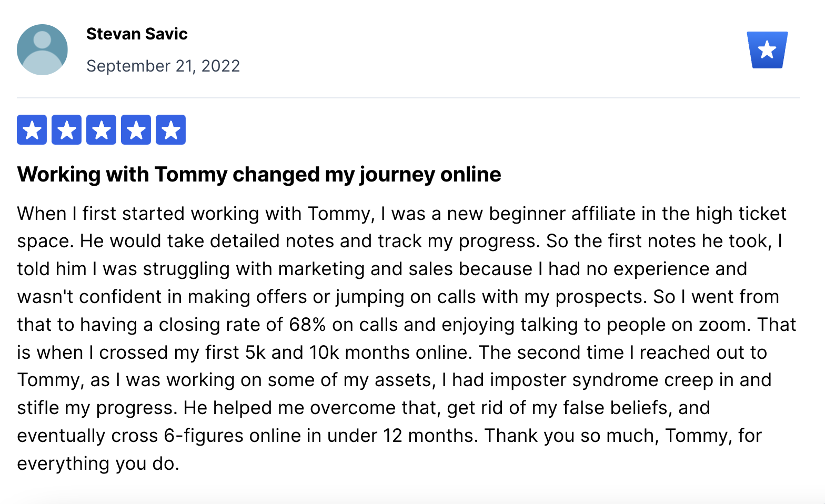Click the final line "everything you do."
Viewport: 825px width, 504px height.
(x=98, y=463)
